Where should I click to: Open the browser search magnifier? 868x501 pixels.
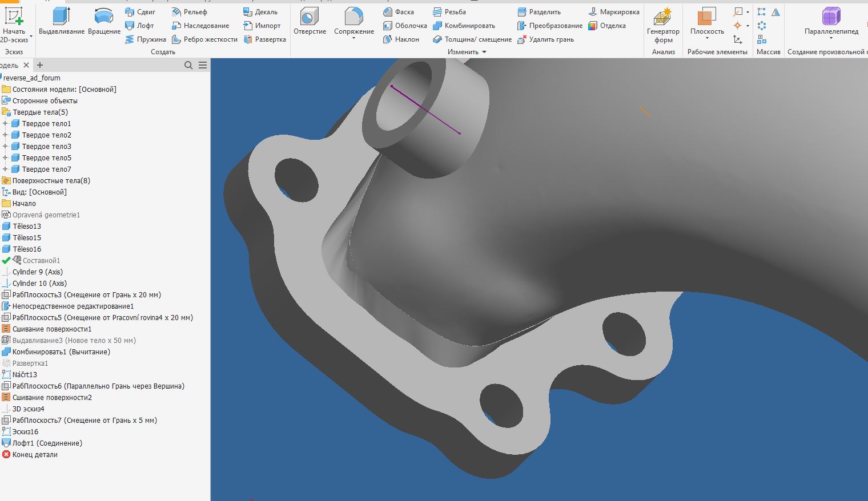[188, 65]
